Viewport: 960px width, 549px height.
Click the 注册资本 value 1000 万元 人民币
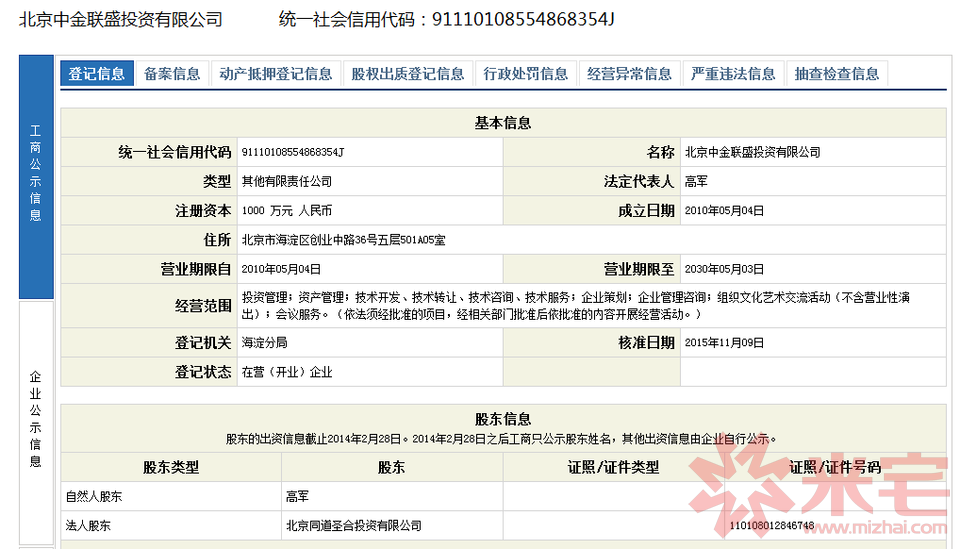287,211
